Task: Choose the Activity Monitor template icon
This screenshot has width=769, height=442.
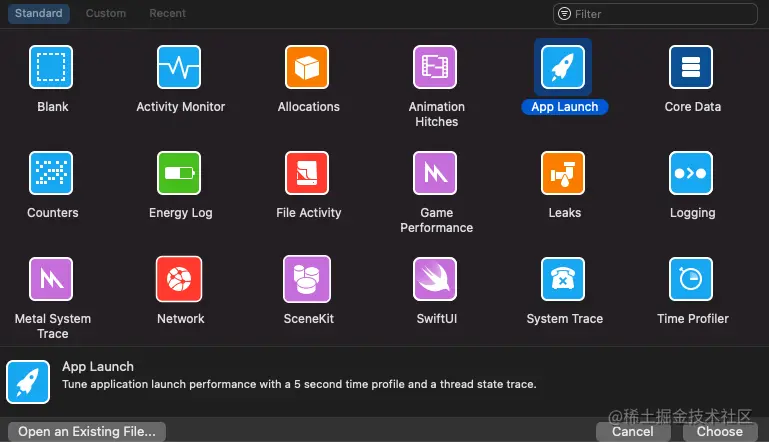Action: pyautogui.click(x=179, y=67)
